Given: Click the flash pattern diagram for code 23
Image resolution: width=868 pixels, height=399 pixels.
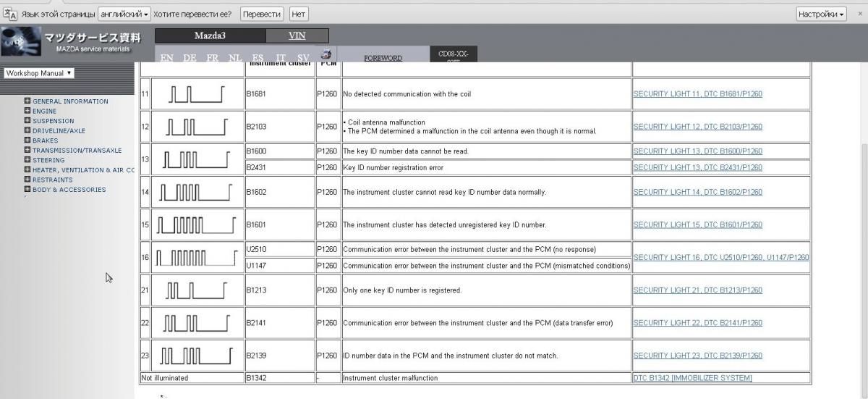Looking at the screenshot, I should (197, 356).
